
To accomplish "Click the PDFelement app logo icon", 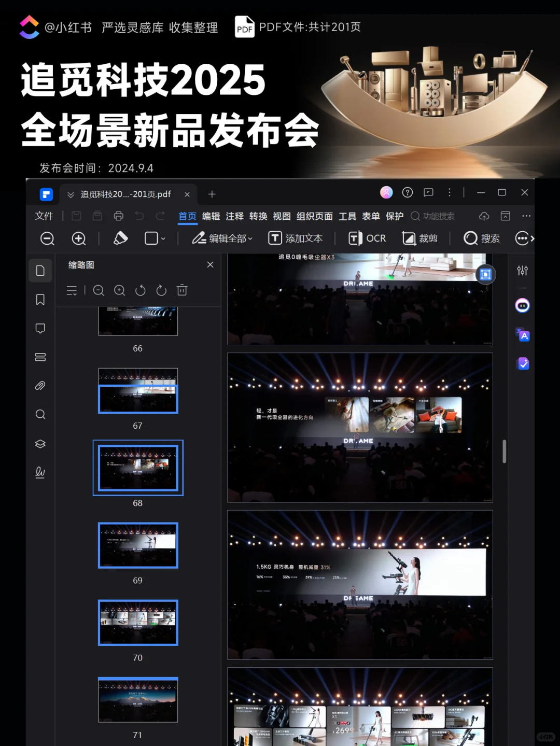I will (46, 194).
